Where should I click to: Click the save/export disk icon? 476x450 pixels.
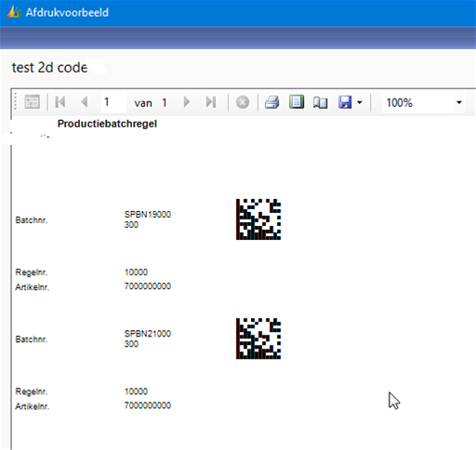click(x=345, y=102)
